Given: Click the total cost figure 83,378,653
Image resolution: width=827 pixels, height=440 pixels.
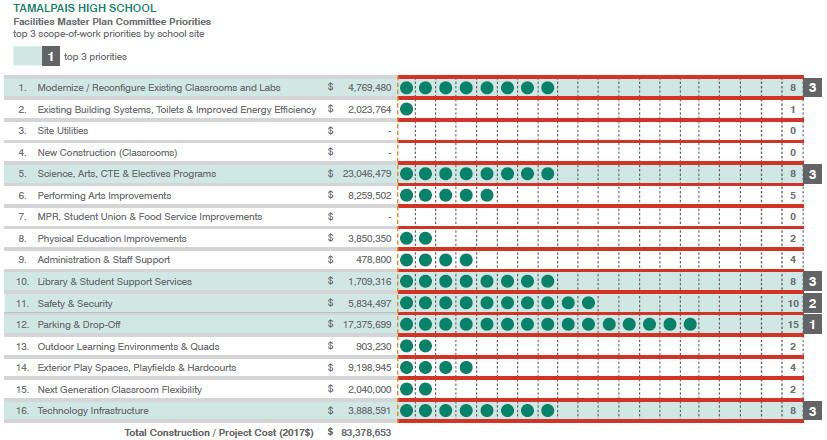Looking at the screenshot, I should click(x=366, y=432).
